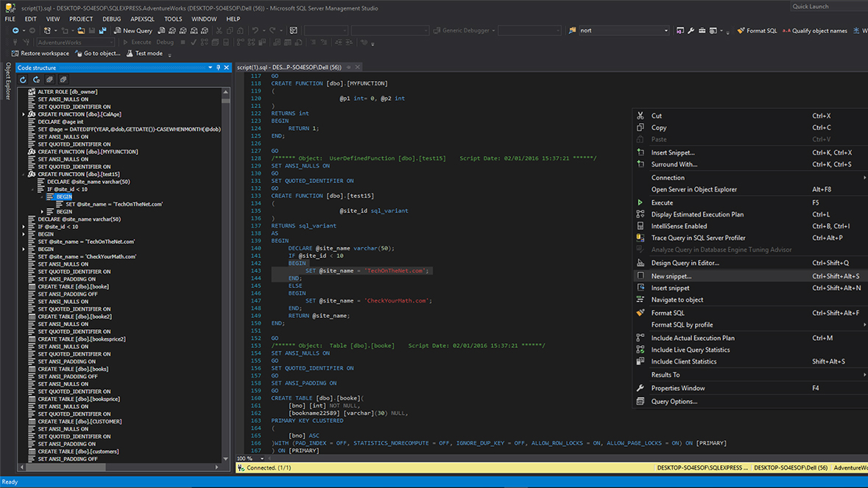Click the Save icon in the toolbar

(91, 30)
